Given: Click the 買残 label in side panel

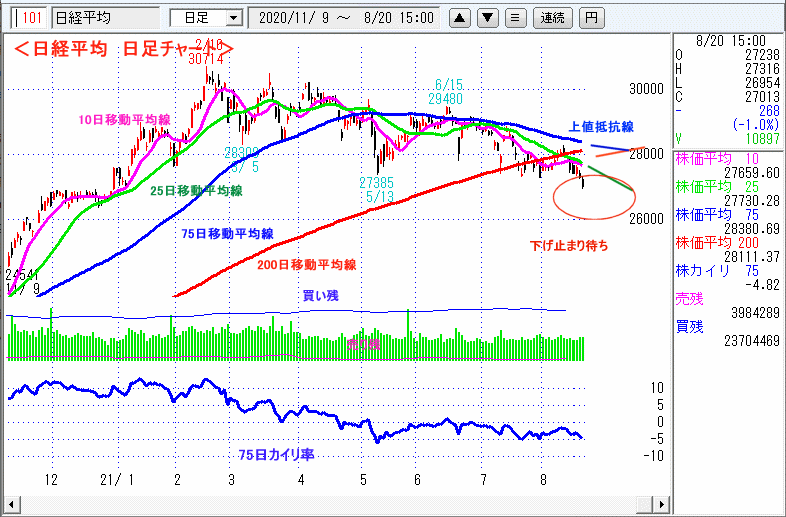Looking at the screenshot, I should tap(690, 326).
